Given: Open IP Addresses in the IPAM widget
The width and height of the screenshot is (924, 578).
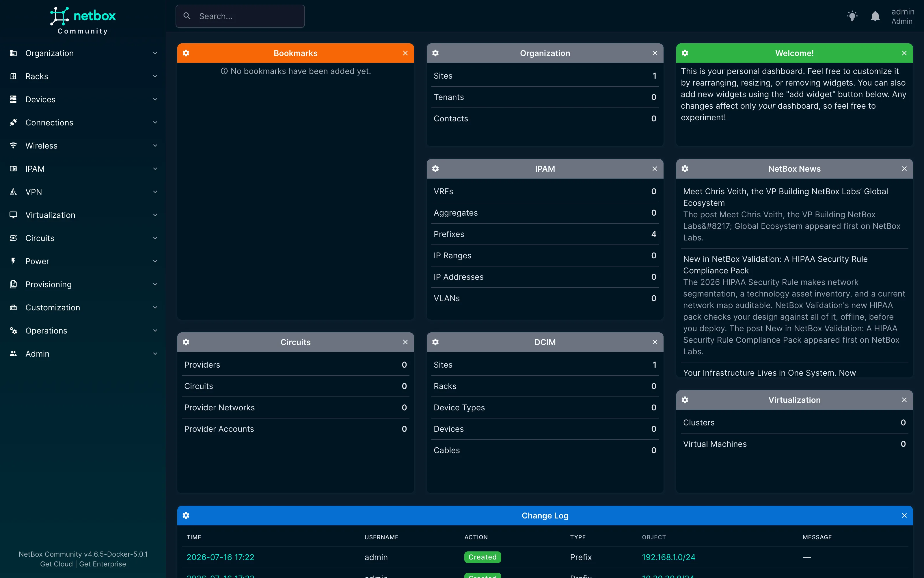Looking at the screenshot, I should point(545,277).
